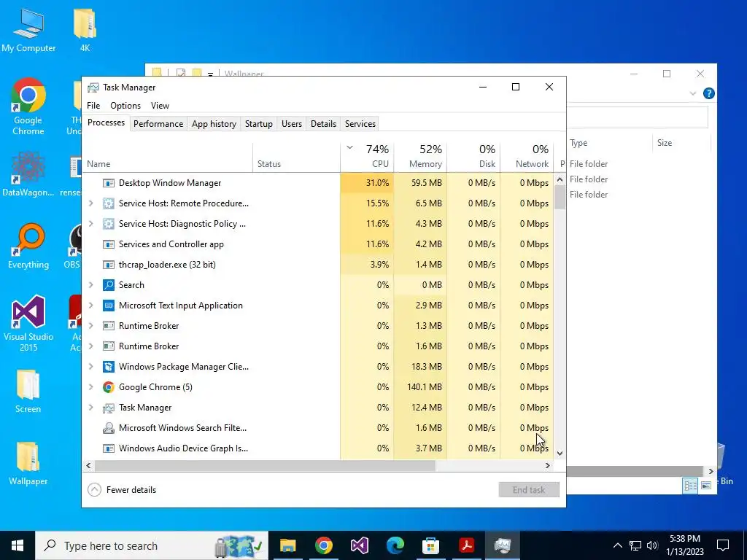Screen dimensions: 747x560
Task: Sort processes by Name column
Action: tap(168, 157)
